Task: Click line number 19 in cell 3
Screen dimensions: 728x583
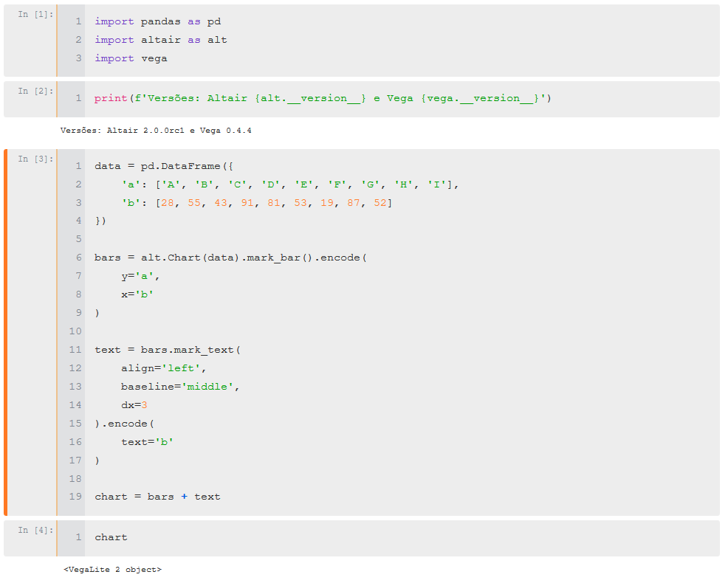Action: tap(75, 496)
